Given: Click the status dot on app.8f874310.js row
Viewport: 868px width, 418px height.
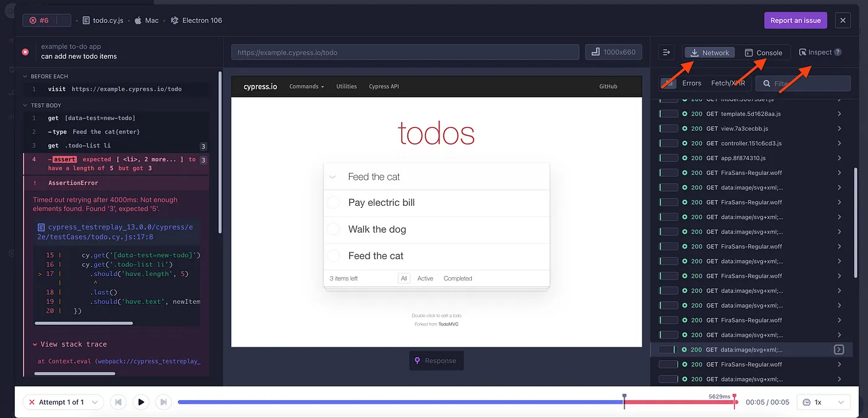Looking at the screenshot, I should 684,158.
